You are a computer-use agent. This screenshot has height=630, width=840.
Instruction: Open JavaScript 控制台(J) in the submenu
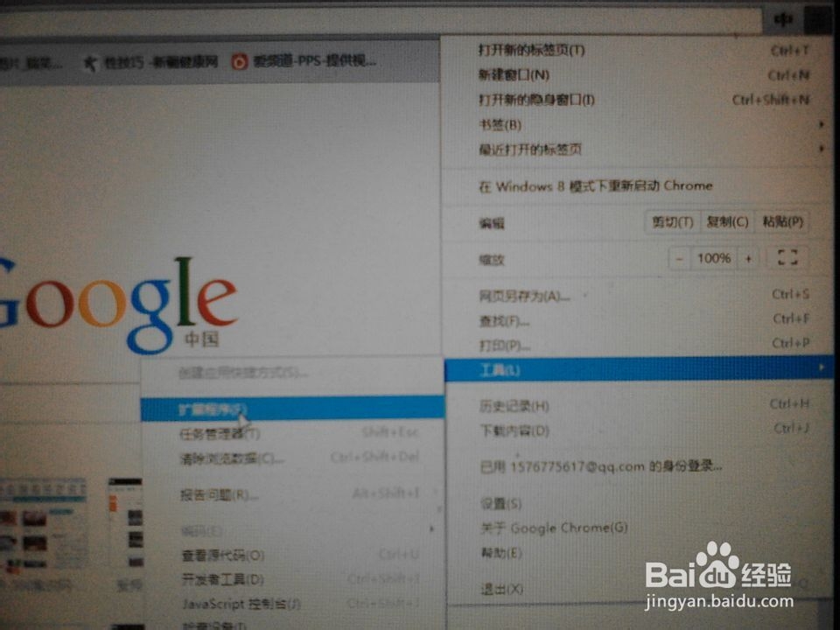click(x=292, y=603)
